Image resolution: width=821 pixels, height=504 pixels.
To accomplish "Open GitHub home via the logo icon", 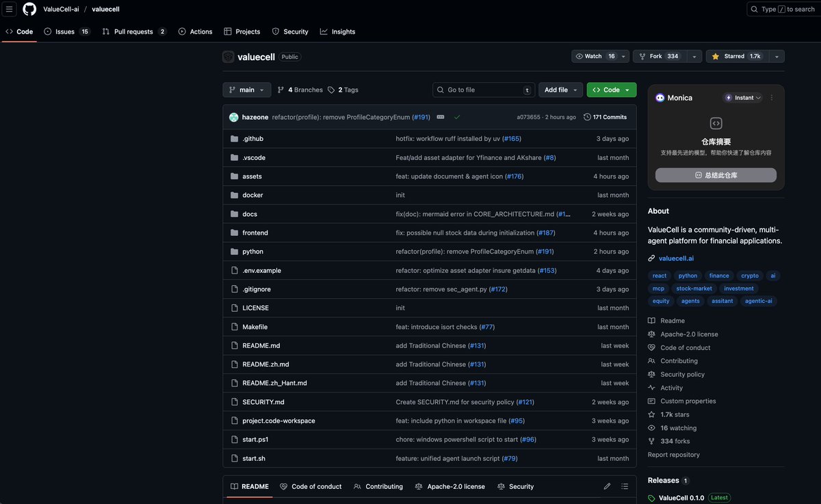I will [x=28, y=9].
